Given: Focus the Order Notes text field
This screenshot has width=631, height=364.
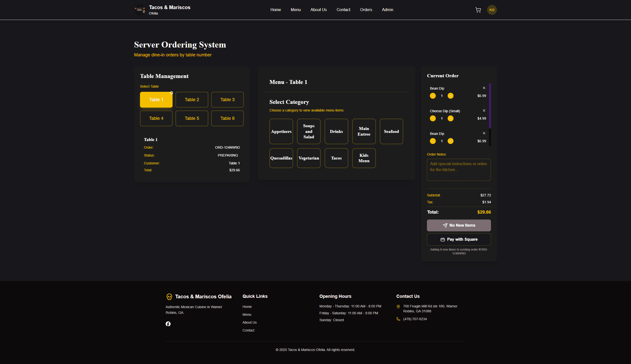Looking at the screenshot, I should tap(458, 170).
